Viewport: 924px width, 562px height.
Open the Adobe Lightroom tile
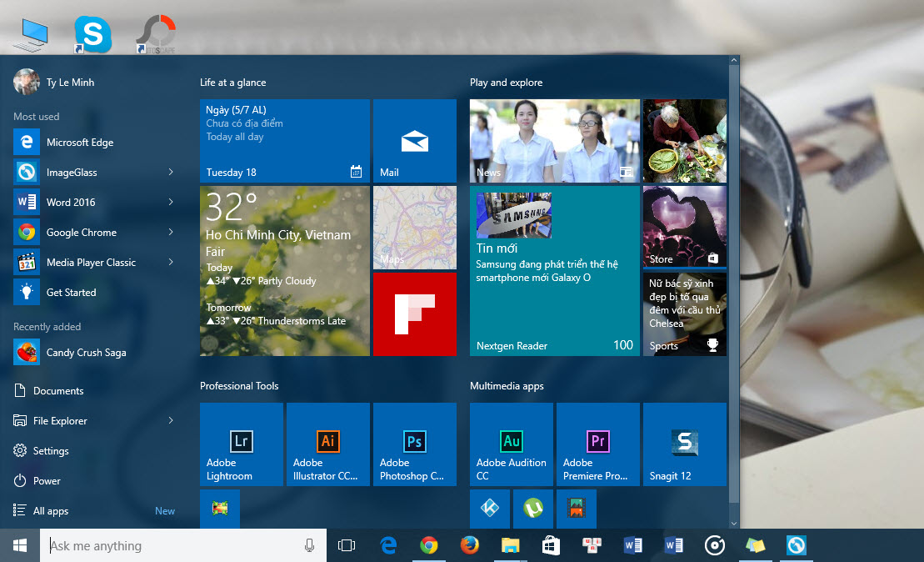point(242,444)
